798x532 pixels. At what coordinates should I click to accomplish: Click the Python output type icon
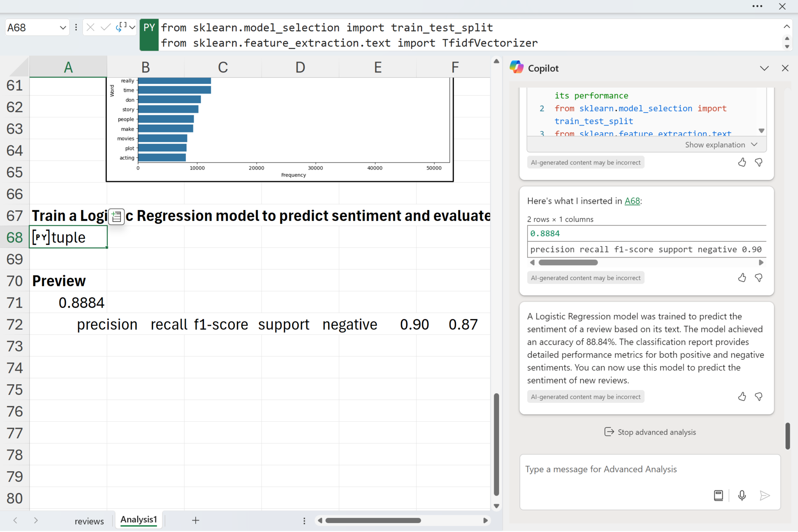(x=121, y=27)
